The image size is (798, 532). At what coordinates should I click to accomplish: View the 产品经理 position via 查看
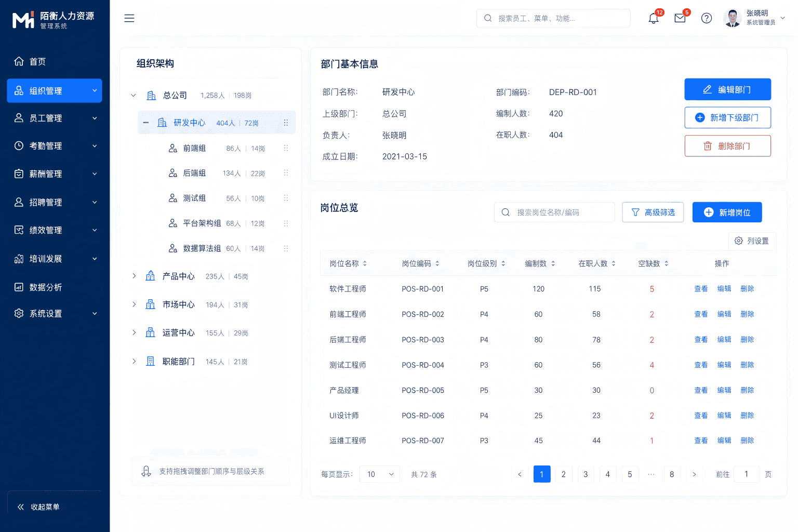pos(701,390)
